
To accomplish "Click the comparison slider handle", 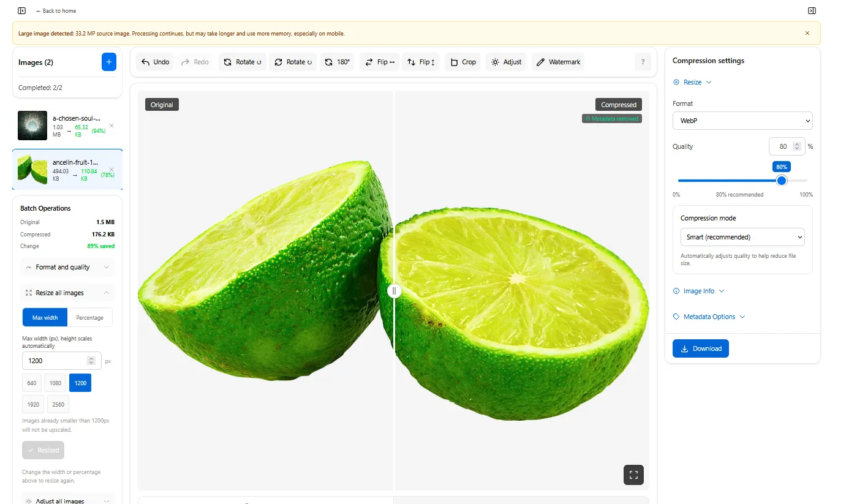I will click(394, 291).
